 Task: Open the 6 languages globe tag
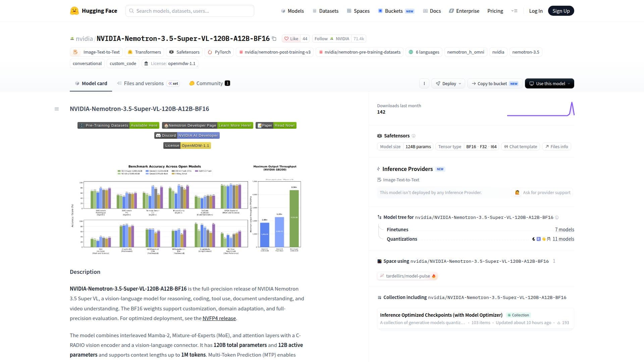pos(424,52)
